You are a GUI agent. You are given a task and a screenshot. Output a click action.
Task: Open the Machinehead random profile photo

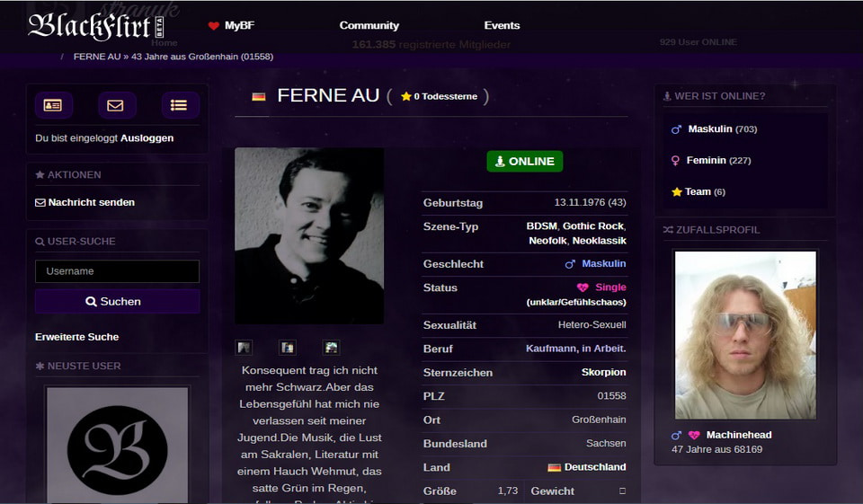point(745,335)
